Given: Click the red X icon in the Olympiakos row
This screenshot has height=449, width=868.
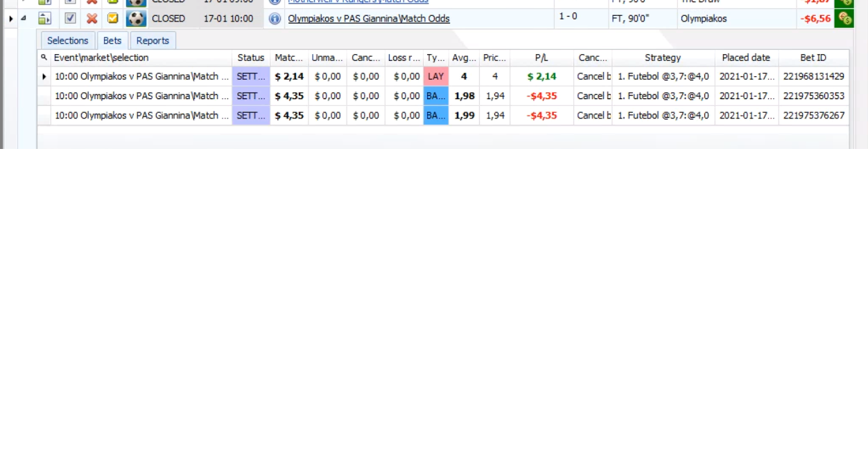Looking at the screenshot, I should [x=92, y=19].
